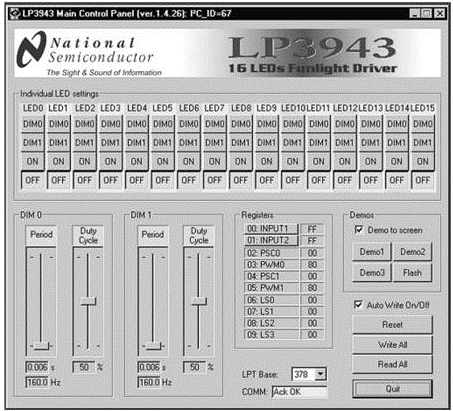The image size is (453, 411).
Task: Set LED8 to DIM0
Action: (241, 124)
